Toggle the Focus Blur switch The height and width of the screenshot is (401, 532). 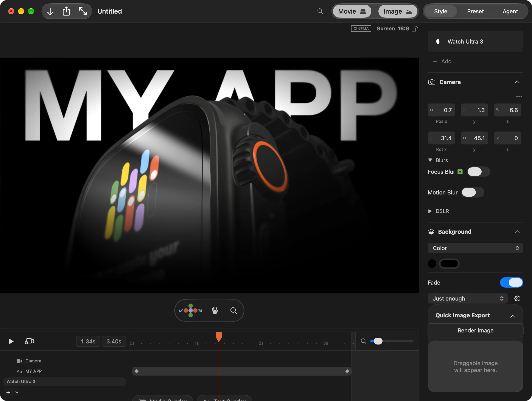click(x=478, y=172)
